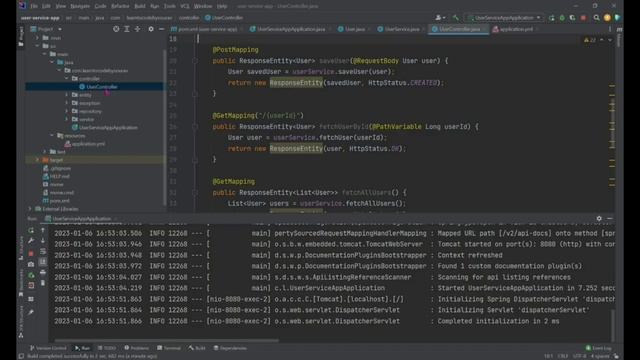
Task: Switch to pom.xml editor tab
Action: (x=207, y=29)
